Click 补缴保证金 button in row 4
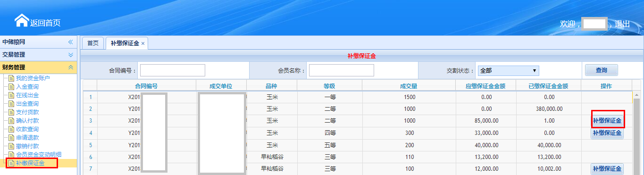The height and width of the screenshot is (175, 644). (x=607, y=133)
